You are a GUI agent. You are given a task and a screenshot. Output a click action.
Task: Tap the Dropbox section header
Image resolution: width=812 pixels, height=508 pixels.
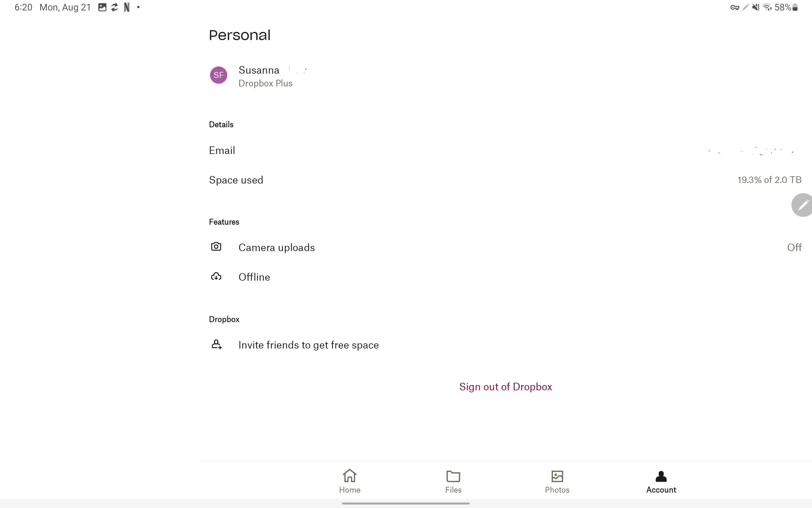224,320
